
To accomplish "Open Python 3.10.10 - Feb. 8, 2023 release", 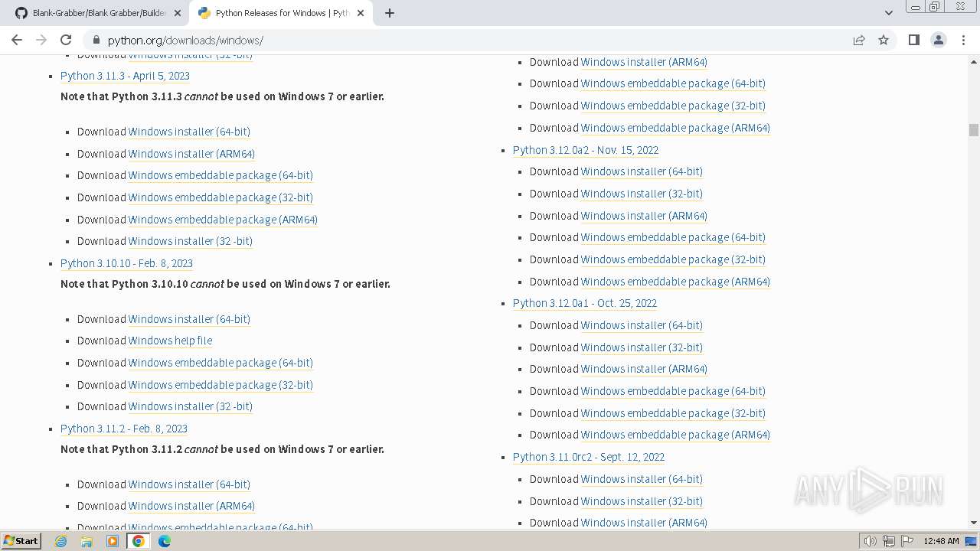I will [x=126, y=263].
